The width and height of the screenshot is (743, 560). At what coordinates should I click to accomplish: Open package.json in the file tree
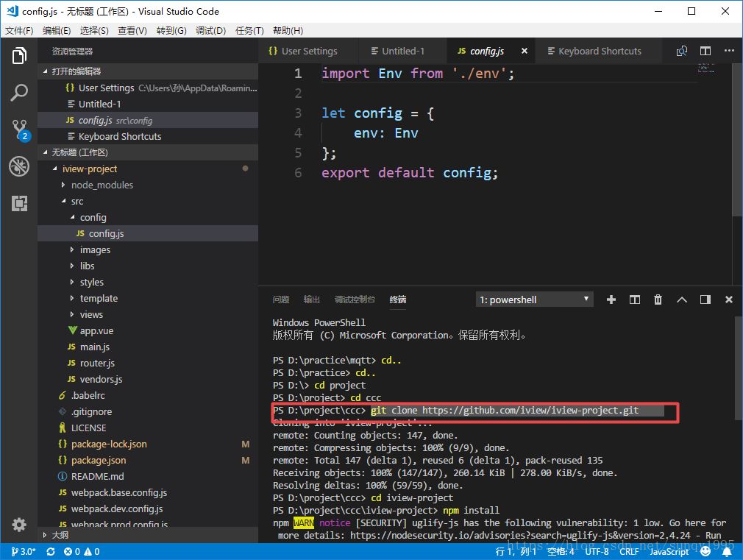(x=98, y=460)
